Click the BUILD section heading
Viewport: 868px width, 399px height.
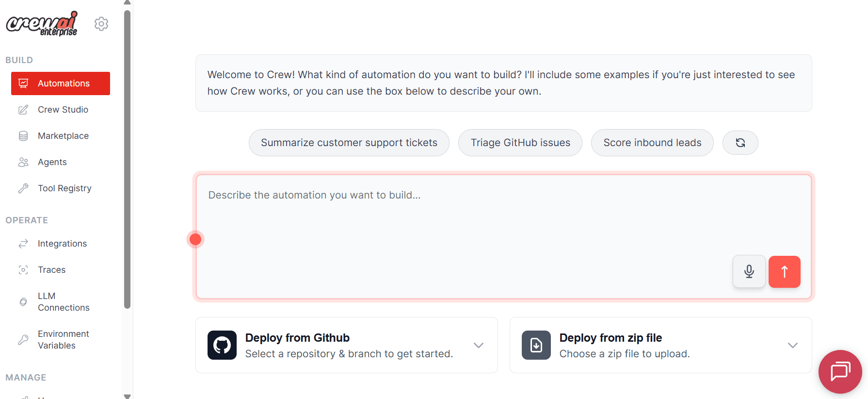click(19, 60)
